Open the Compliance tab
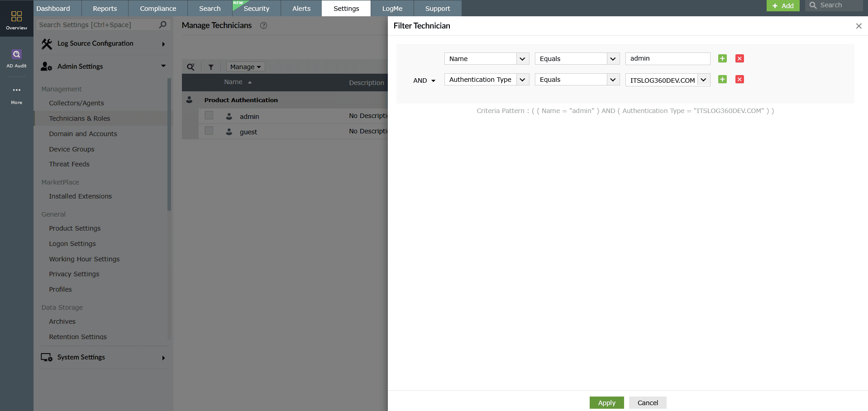This screenshot has width=868, height=411. tap(158, 9)
